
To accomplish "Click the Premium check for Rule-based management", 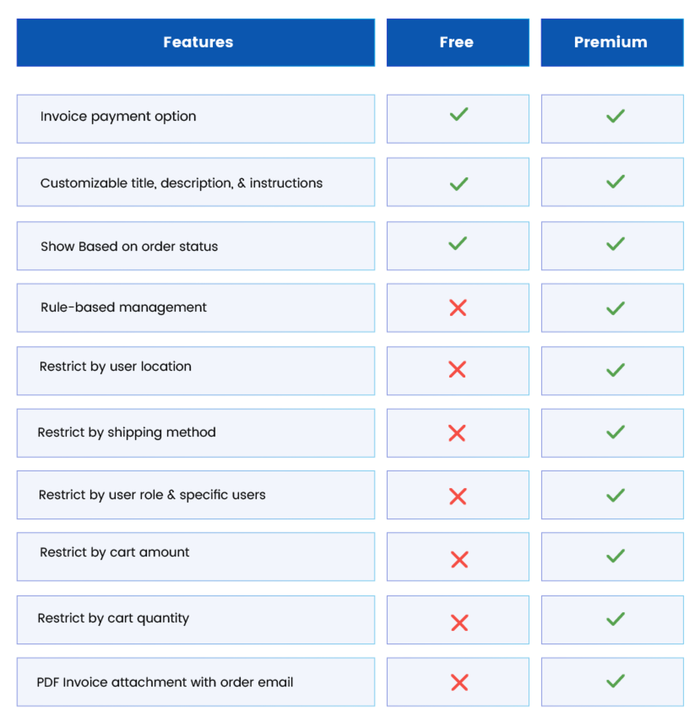I will (615, 308).
